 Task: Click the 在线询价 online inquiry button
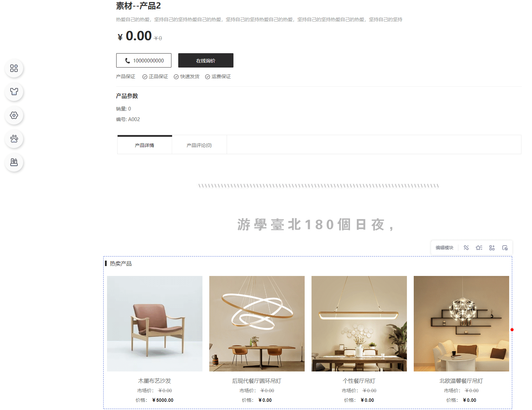(206, 60)
